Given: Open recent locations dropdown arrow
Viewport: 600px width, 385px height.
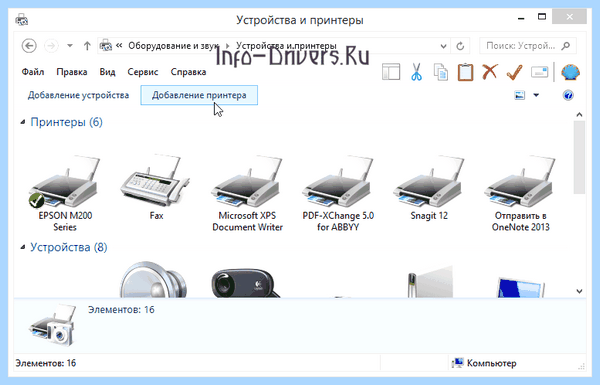Looking at the screenshot, I should tap(70, 46).
